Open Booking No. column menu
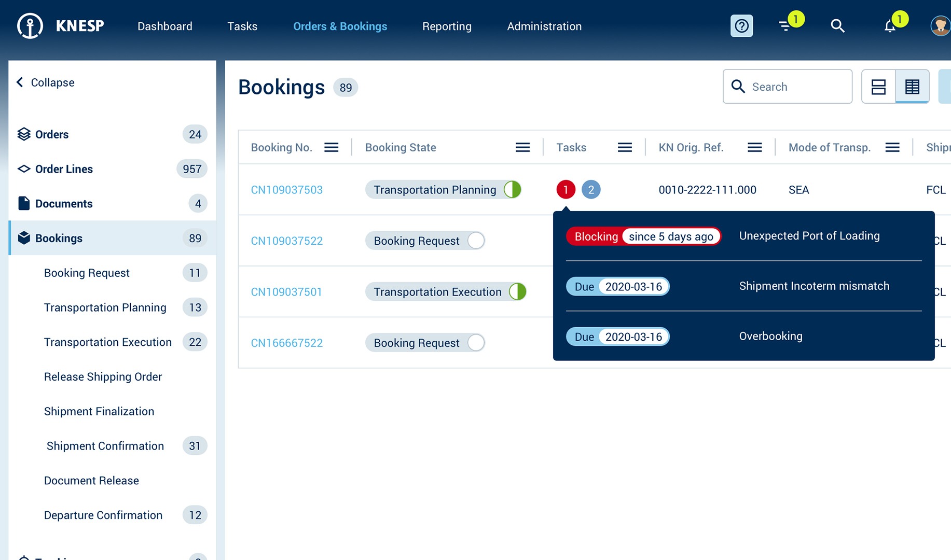The width and height of the screenshot is (951, 560). coord(332,148)
